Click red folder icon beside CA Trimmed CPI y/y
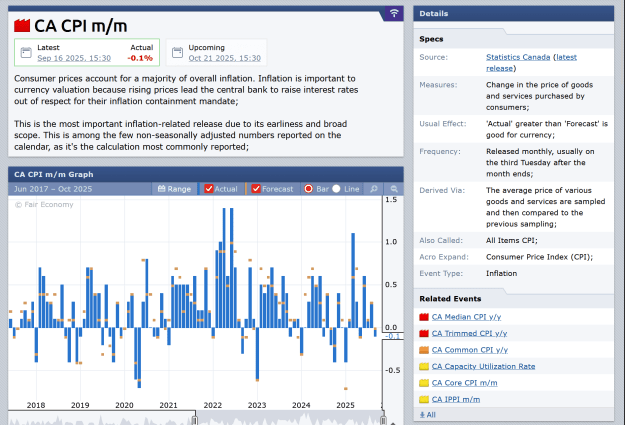The height and width of the screenshot is (425, 625). [424, 333]
